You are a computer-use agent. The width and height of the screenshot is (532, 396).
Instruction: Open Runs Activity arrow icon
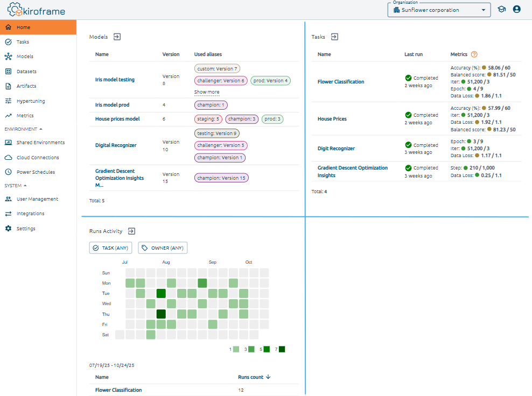click(x=131, y=231)
